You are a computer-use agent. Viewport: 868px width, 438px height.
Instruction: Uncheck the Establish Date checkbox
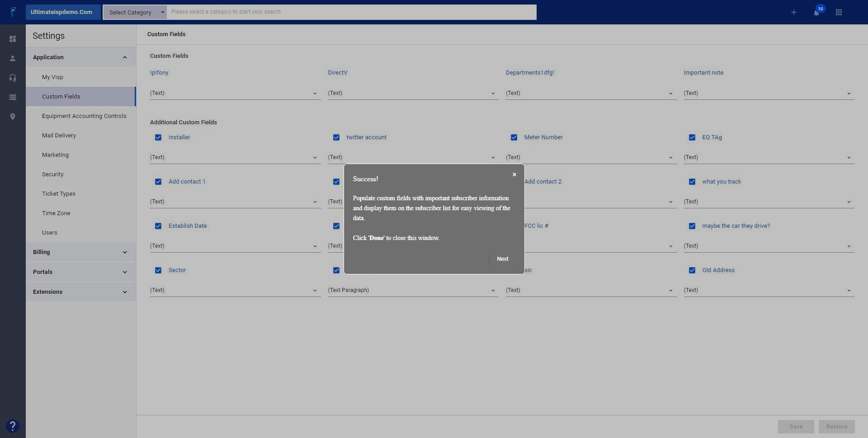(158, 226)
